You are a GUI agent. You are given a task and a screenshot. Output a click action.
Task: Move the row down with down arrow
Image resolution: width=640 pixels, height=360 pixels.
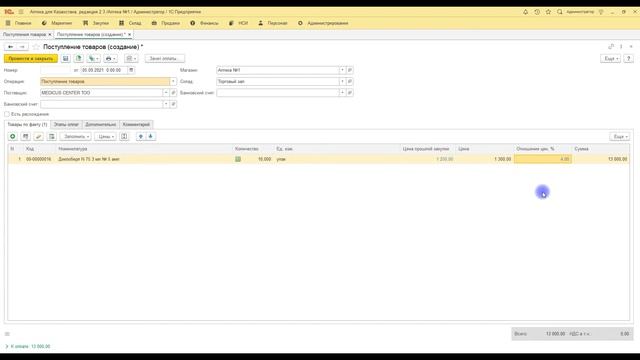pos(151,136)
